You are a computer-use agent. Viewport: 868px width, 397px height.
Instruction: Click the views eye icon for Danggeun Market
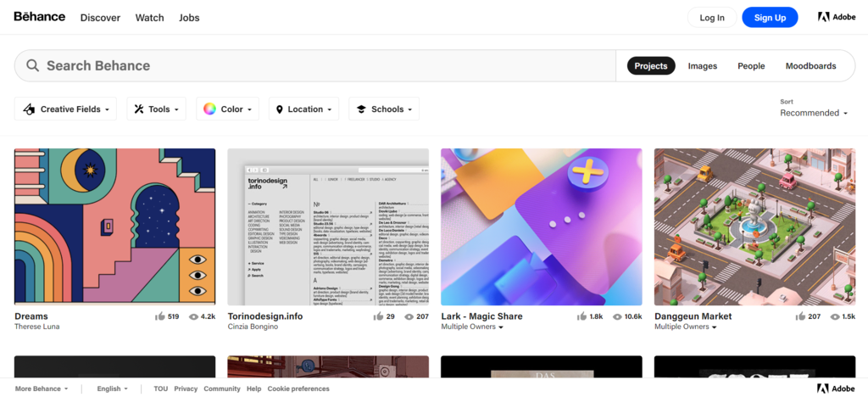coord(835,316)
